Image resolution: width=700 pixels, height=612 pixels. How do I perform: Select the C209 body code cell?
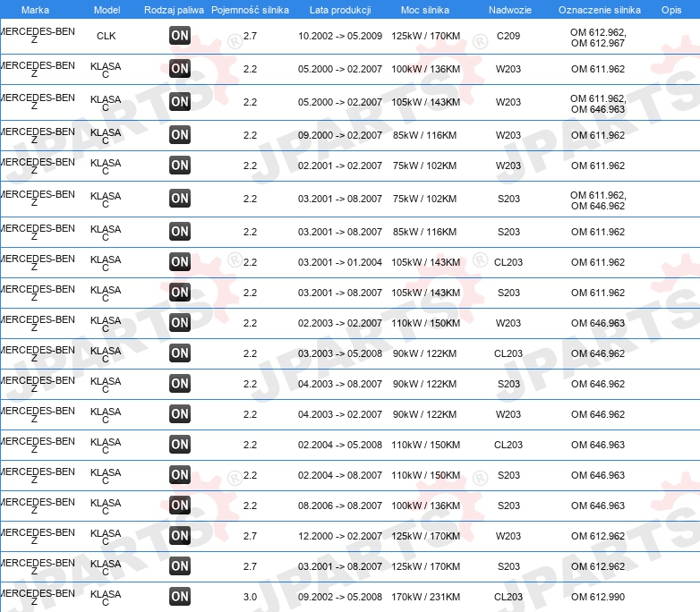[508, 36]
